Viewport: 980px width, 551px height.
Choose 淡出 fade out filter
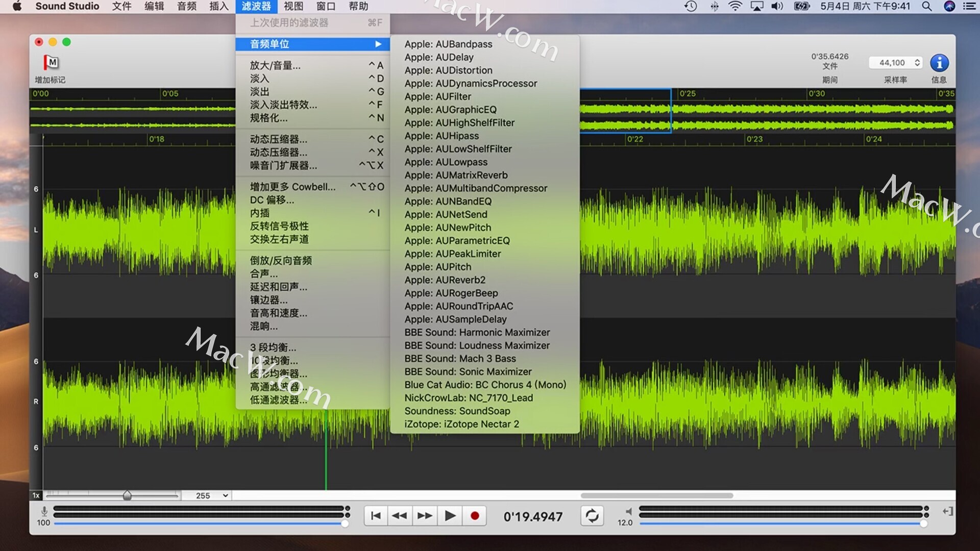click(x=313, y=91)
